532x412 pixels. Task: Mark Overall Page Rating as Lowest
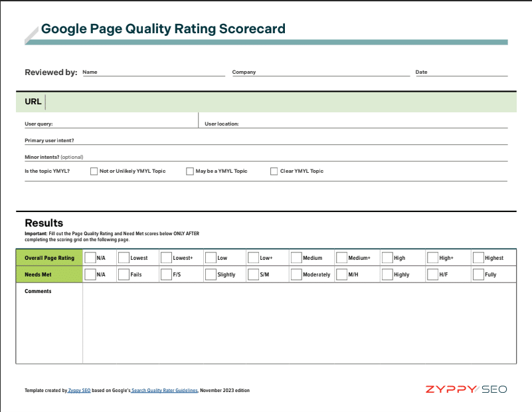click(124, 258)
